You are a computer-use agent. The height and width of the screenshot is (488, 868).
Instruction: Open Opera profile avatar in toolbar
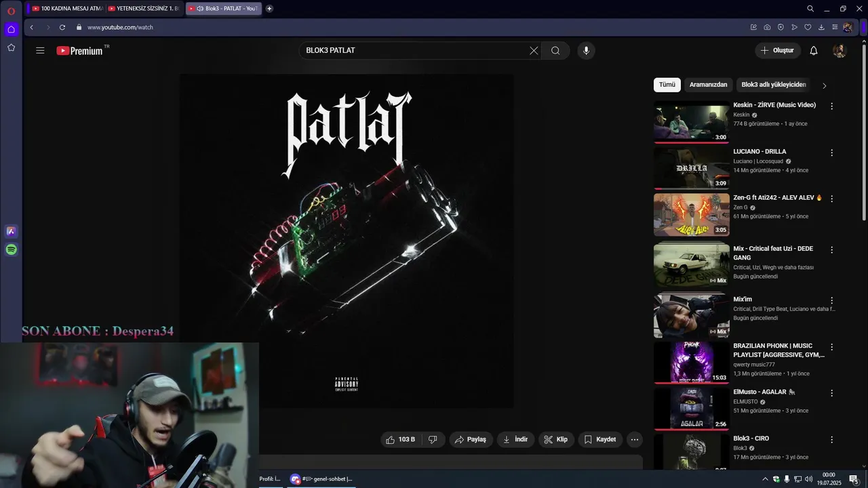(x=848, y=27)
